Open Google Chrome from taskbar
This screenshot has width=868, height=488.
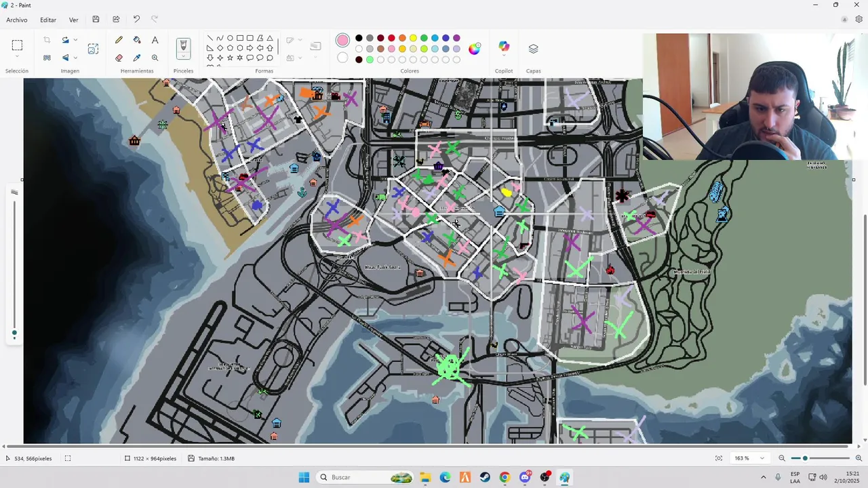tap(505, 477)
